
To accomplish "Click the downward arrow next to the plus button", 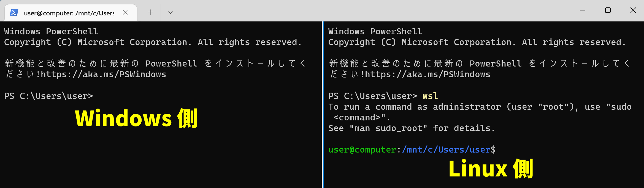I will tap(170, 12).
